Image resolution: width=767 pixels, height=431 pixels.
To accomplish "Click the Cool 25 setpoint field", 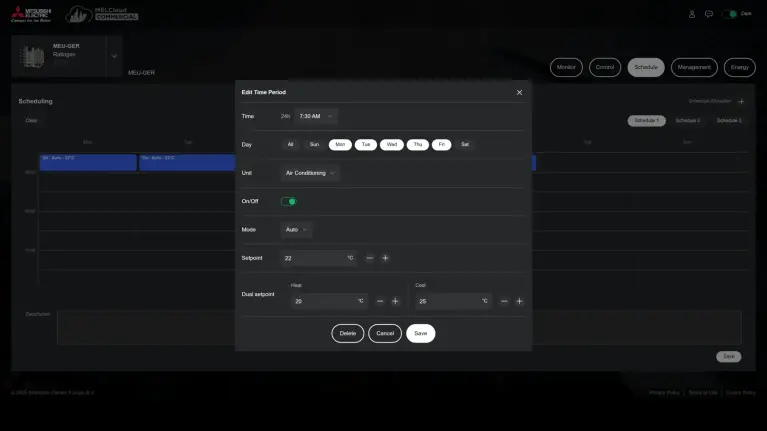I will [x=453, y=301].
